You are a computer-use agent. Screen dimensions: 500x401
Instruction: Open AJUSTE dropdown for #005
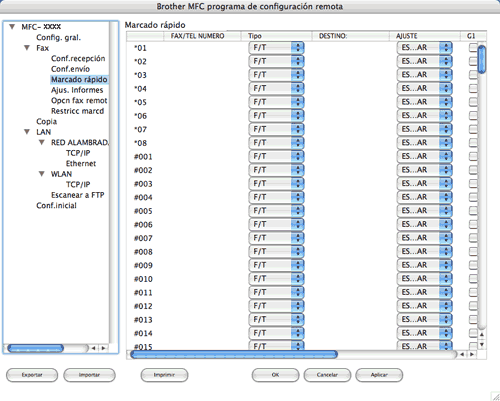coord(424,211)
